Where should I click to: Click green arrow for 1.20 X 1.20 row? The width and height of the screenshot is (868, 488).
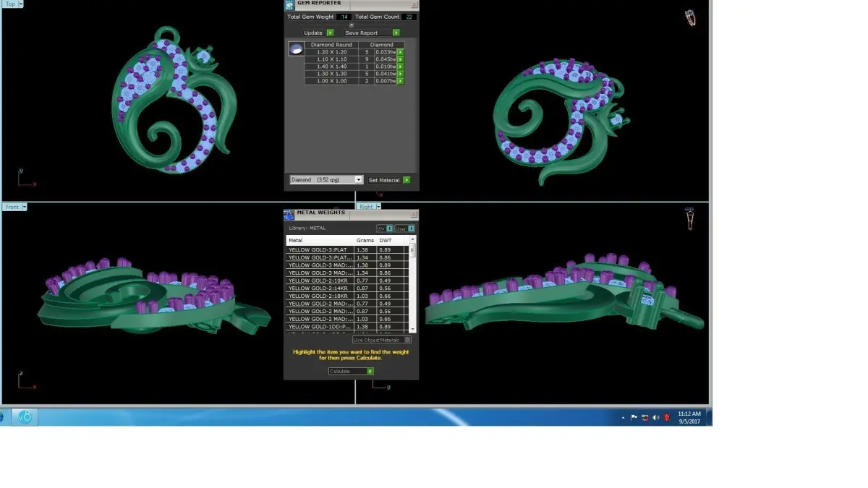[x=401, y=52]
